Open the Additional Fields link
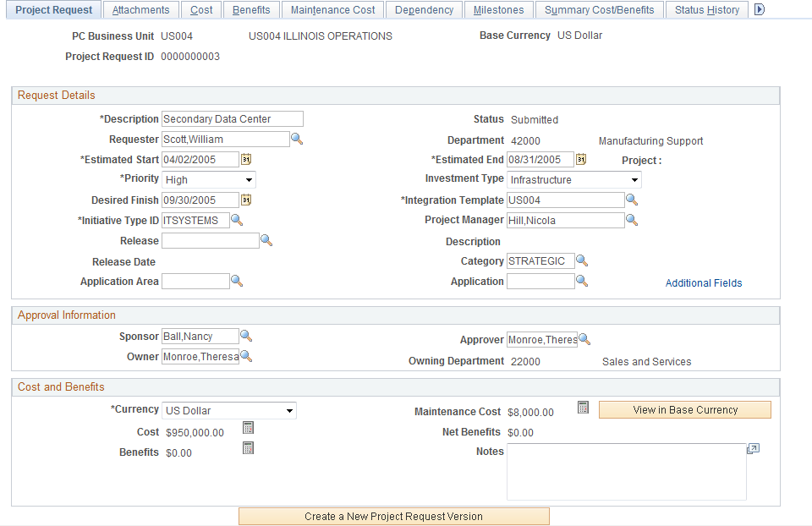The width and height of the screenshot is (812, 526). tap(704, 282)
